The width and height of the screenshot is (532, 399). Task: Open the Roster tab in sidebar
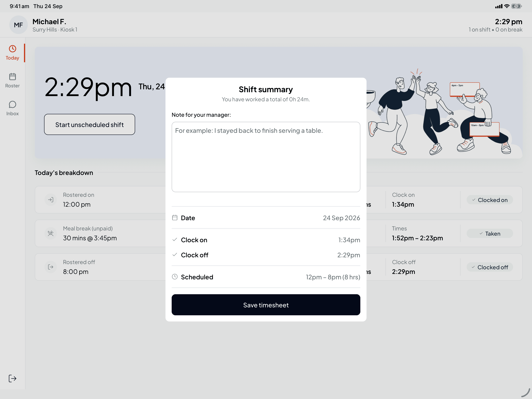pyautogui.click(x=12, y=81)
